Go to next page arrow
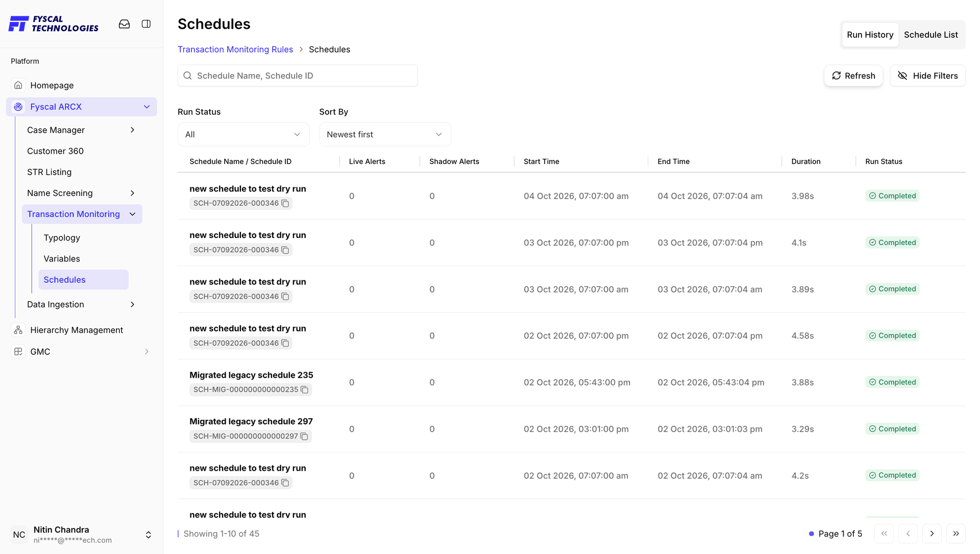The width and height of the screenshot is (980, 554). coord(932,534)
